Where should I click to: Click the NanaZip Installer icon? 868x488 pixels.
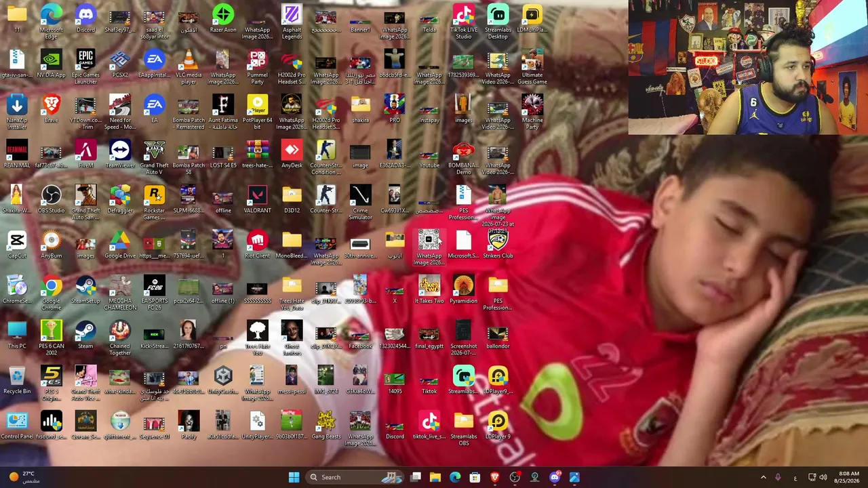[17, 112]
